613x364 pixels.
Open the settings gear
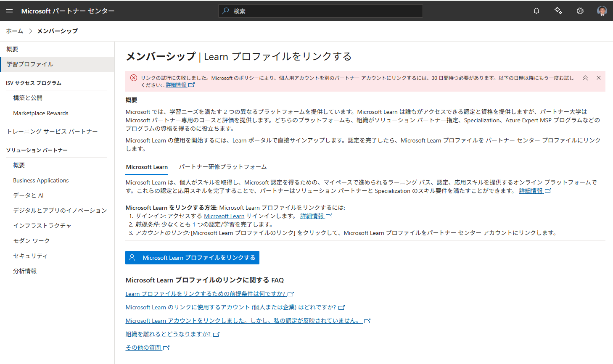point(580,11)
